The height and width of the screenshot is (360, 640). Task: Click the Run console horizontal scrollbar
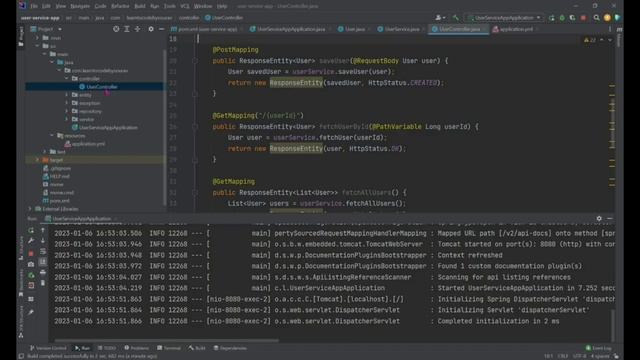167,340
